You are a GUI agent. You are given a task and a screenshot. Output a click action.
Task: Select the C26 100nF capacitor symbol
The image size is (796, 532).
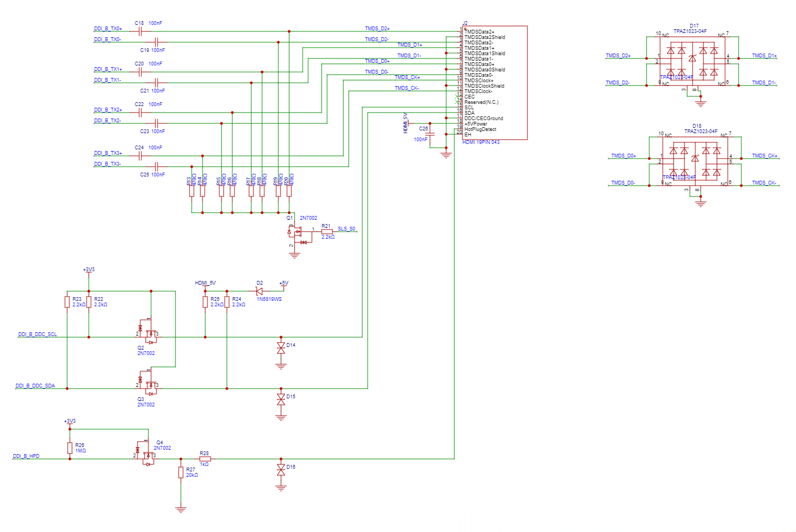[430, 134]
